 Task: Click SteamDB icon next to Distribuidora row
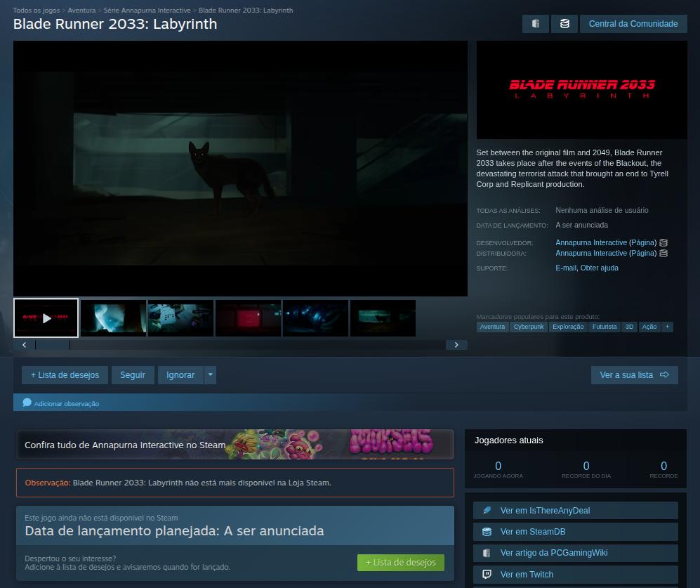[x=663, y=253]
